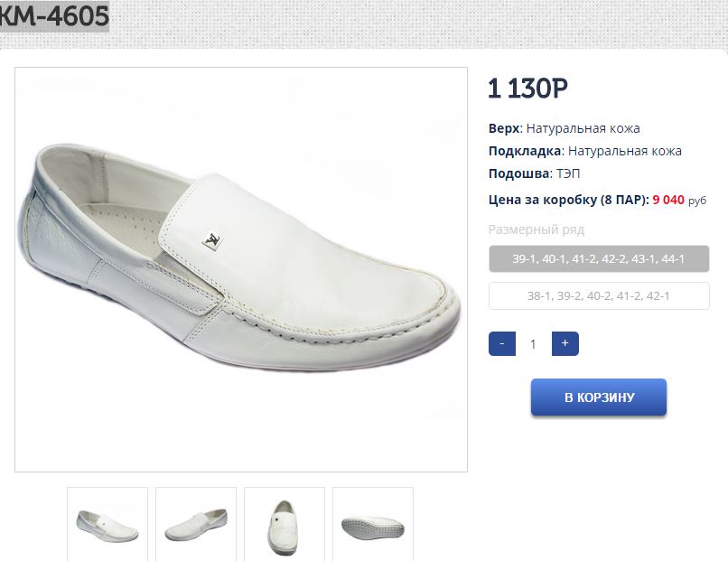View the top-down shoe thumbnail

[x=285, y=524]
